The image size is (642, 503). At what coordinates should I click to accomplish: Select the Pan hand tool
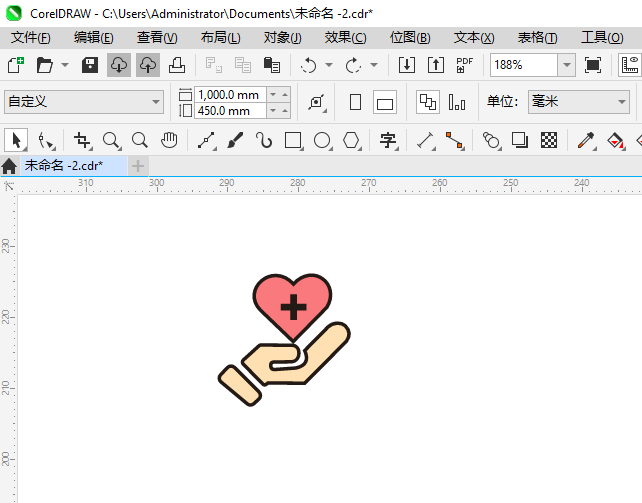[169, 140]
